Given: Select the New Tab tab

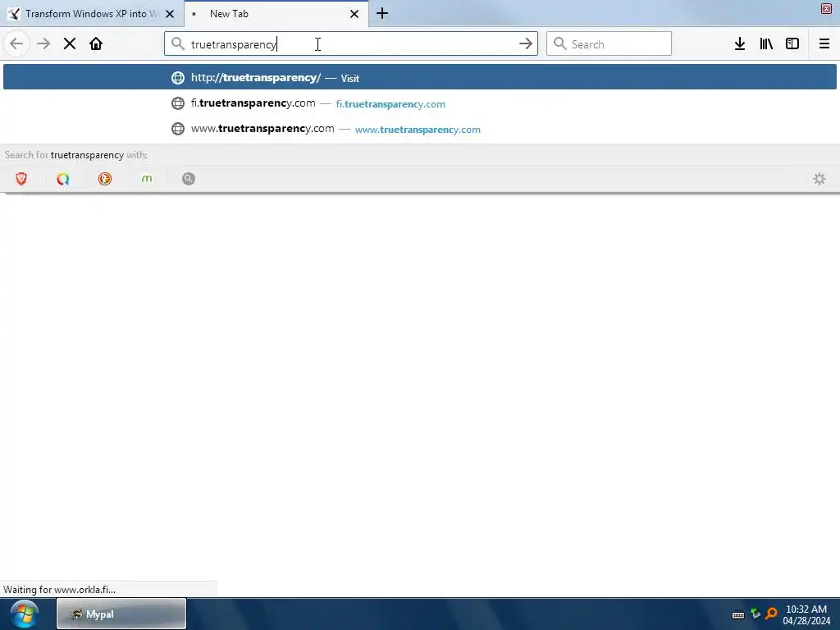Looking at the screenshot, I should coord(276,14).
